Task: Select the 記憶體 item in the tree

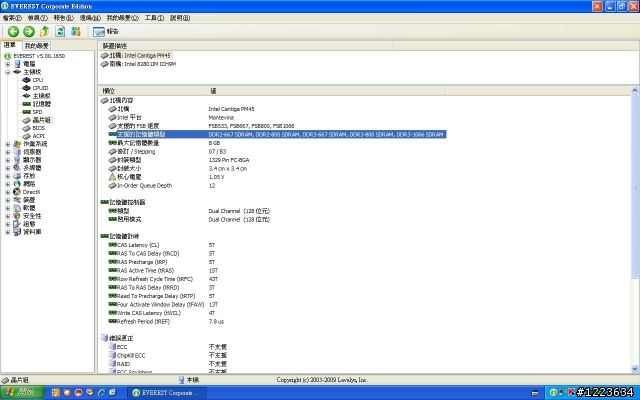Action: [x=42, y=104]
